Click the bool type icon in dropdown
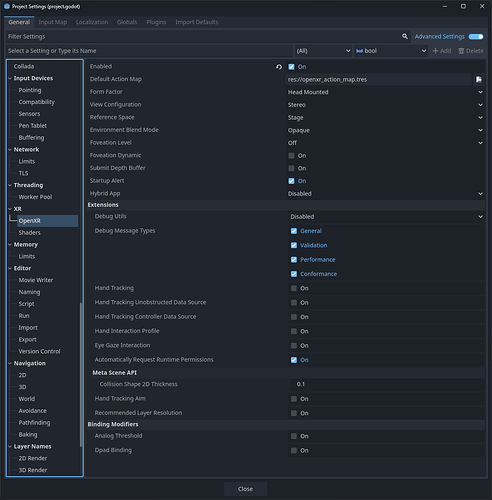Viewport: 492px width, 500px height. coord(359,51)
